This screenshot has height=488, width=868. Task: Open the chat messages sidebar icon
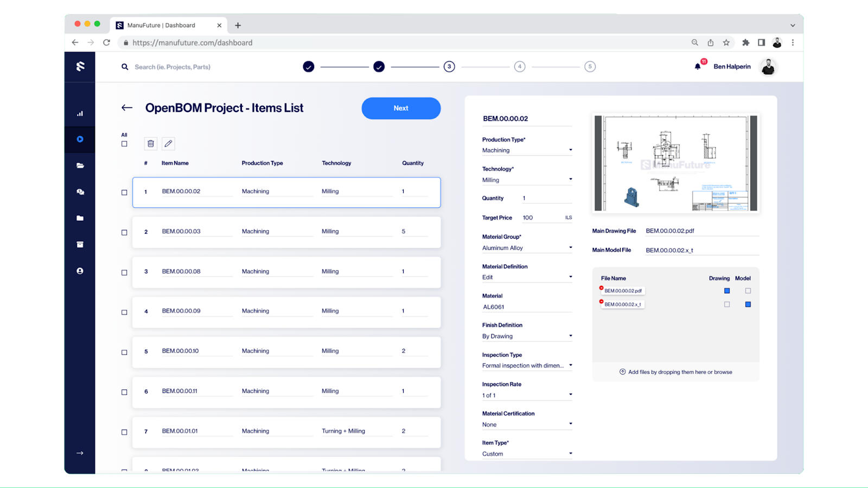(x=80, y=192)
